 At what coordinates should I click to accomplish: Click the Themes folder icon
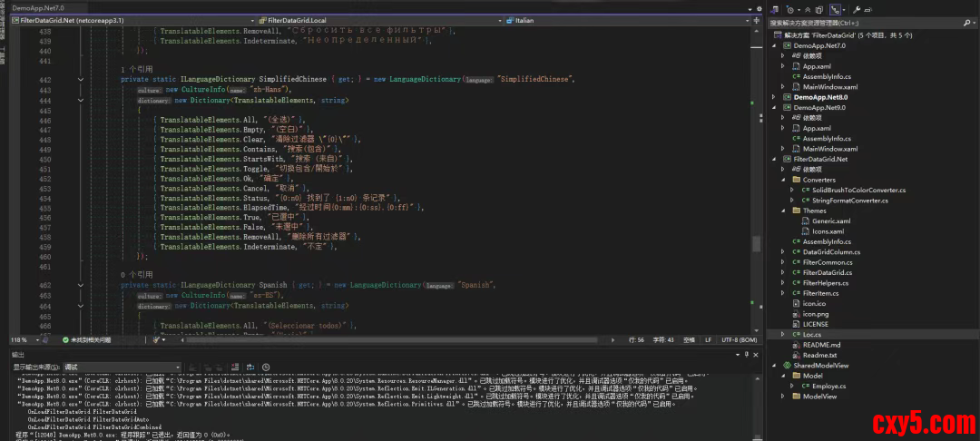click(795, 211)
